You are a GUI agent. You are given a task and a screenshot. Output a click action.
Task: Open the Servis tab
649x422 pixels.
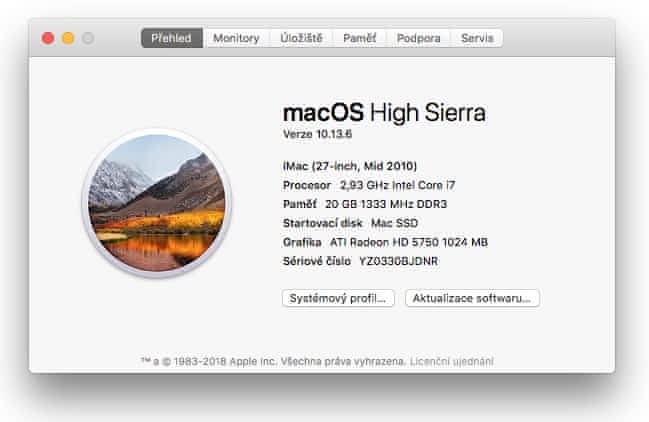[477, 38]
